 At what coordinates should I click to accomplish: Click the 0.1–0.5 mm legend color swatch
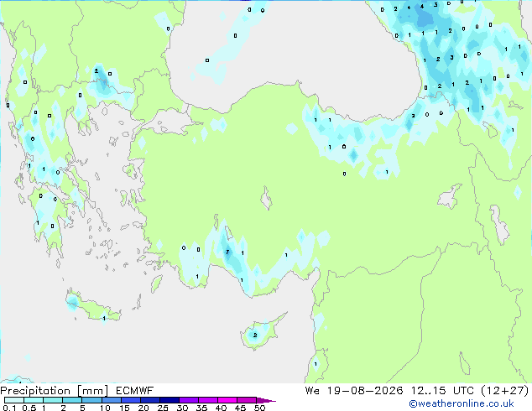14,400
